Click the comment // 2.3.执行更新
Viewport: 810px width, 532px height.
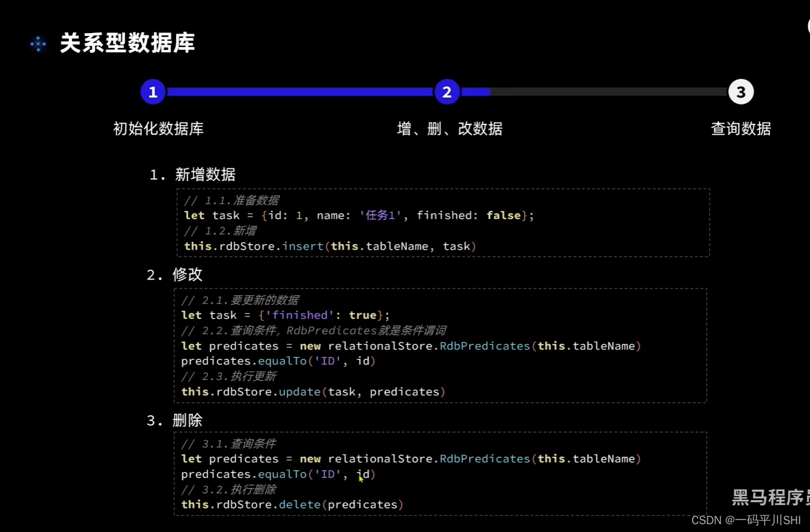tap(229, 376)
